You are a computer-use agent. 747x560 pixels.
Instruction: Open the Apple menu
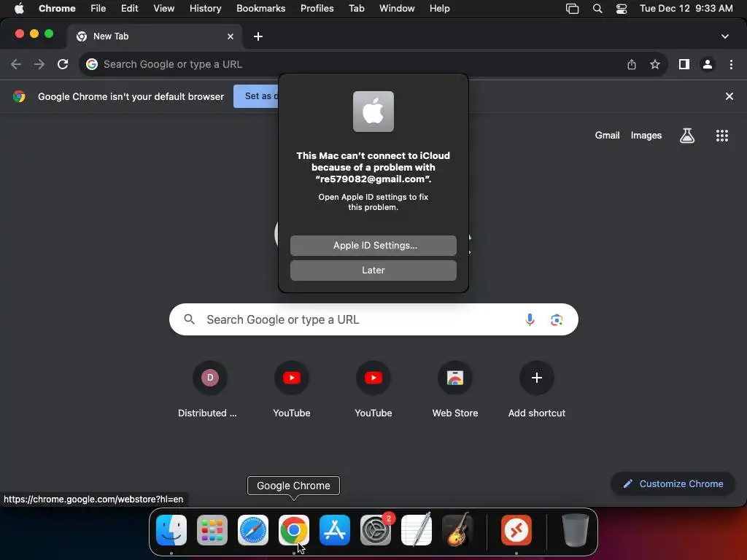click(x=19, y=9)
